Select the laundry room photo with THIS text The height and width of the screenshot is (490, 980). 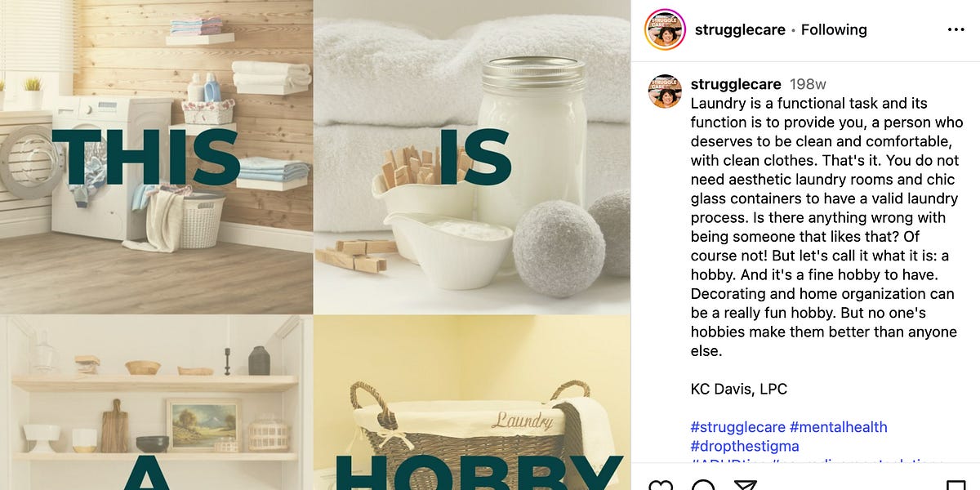tap(156, 157)
